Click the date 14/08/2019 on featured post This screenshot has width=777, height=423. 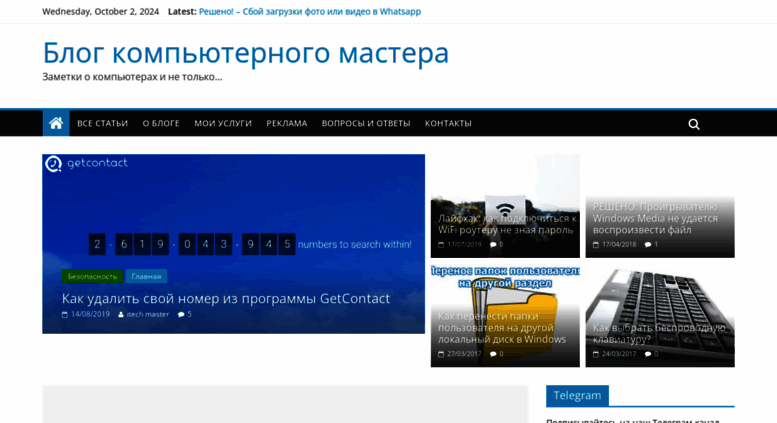(x=90, y=315)
